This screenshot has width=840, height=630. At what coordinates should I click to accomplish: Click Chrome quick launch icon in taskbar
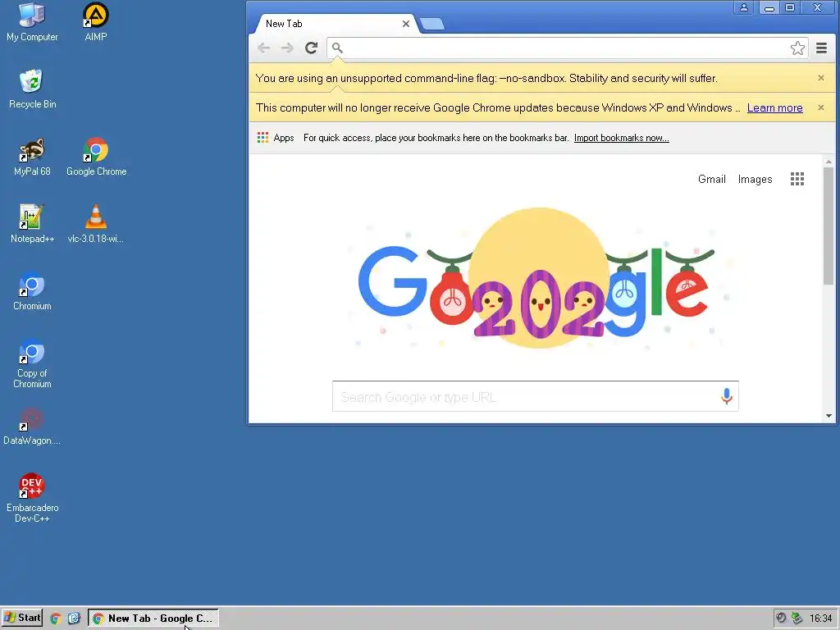coord(55,619)
